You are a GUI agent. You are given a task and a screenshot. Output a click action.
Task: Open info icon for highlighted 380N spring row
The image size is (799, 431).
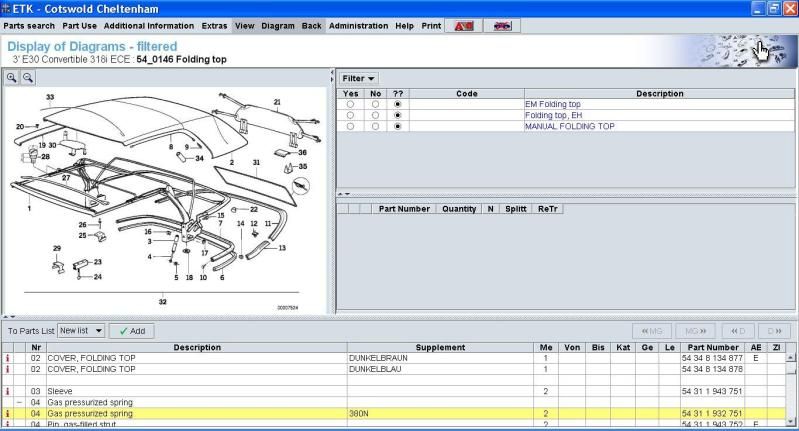7,414
